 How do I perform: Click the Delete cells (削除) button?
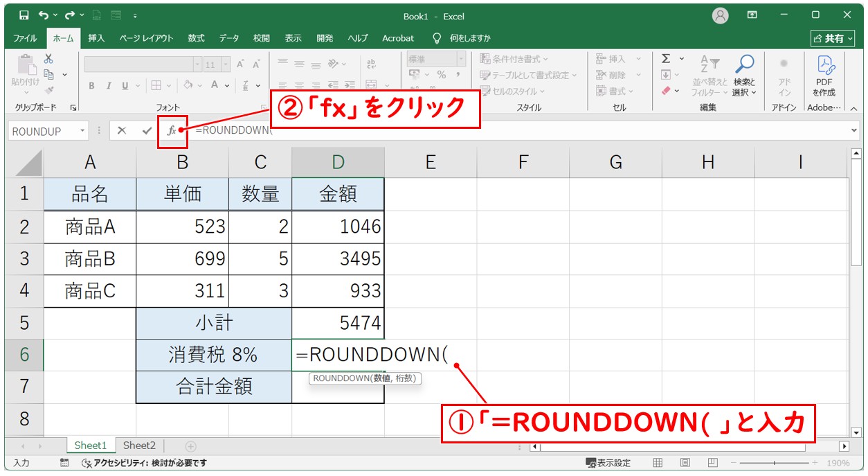[x=612, y=75]
